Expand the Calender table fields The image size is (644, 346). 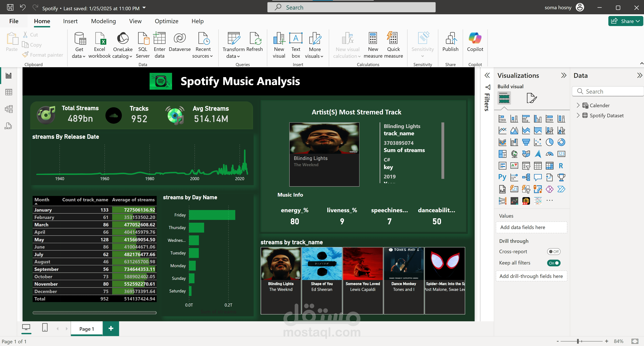click(x=578, y=105)
